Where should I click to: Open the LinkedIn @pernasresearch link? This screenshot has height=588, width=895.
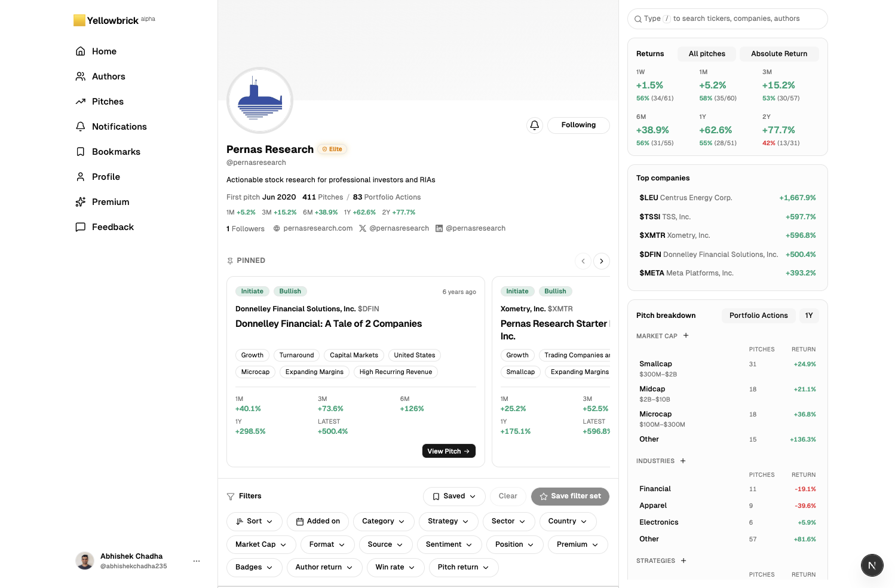[471, 228]
